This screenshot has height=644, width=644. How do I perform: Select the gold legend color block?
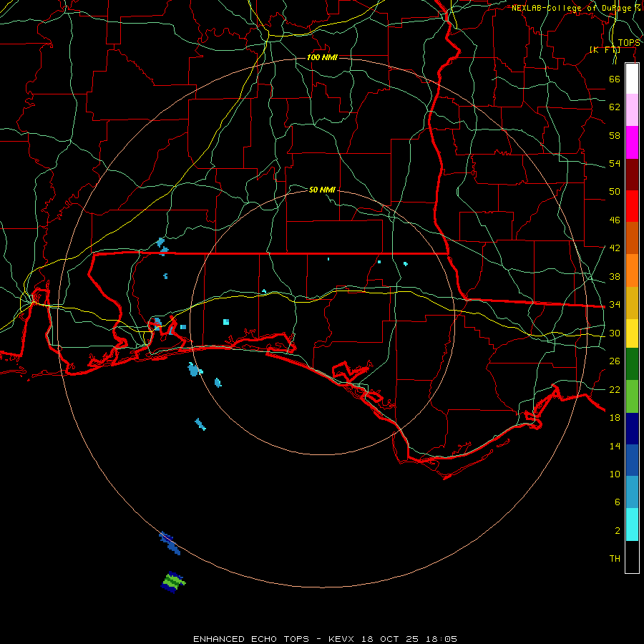pos(632,303)
